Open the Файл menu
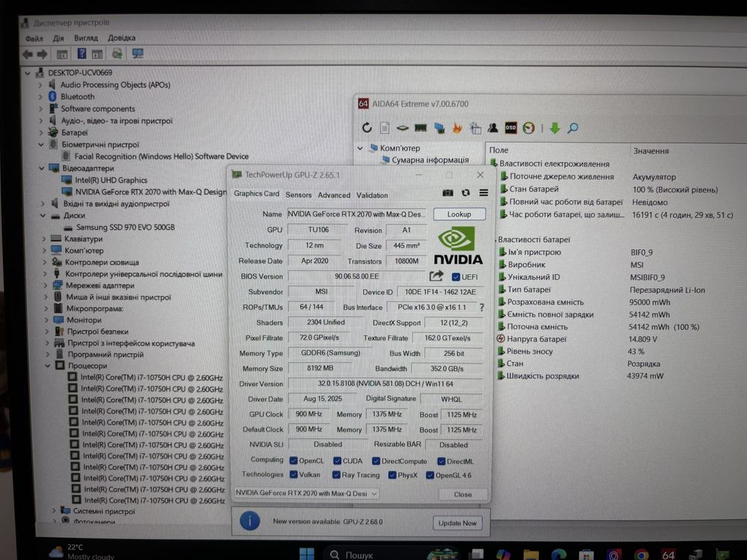This screenshot has height=560, width=747. [34, 38]
